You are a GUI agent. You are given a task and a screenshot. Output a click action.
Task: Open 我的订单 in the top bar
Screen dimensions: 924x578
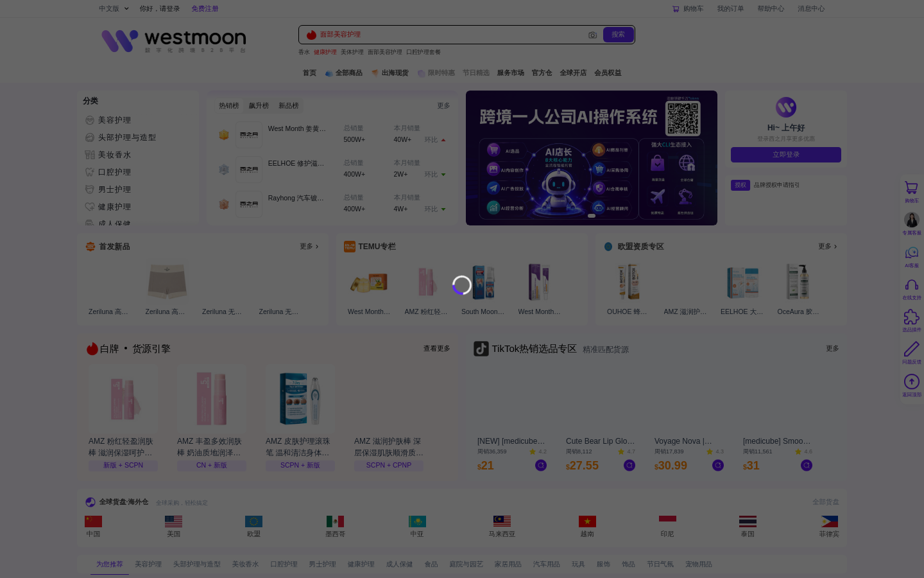730,9
